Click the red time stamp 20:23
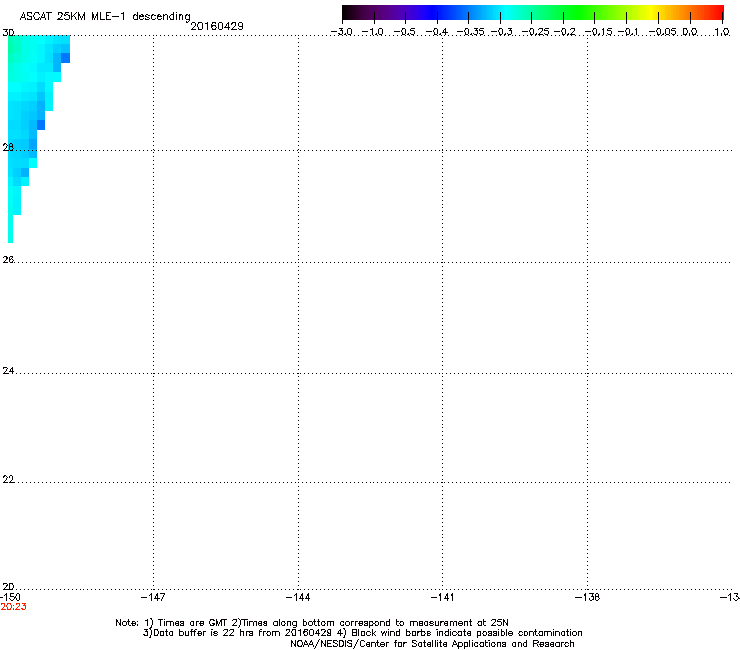The width and height of the screenshot is (740, 650). coord(13,607)
